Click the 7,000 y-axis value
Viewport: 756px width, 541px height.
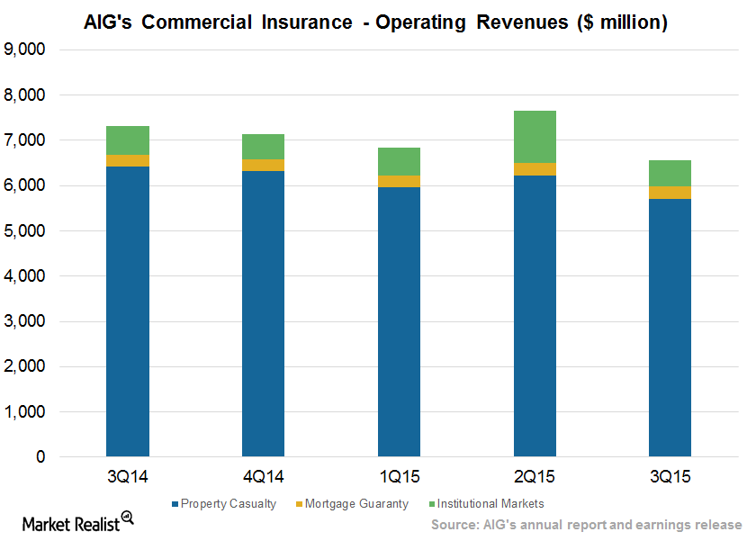[x=24, y=140]
